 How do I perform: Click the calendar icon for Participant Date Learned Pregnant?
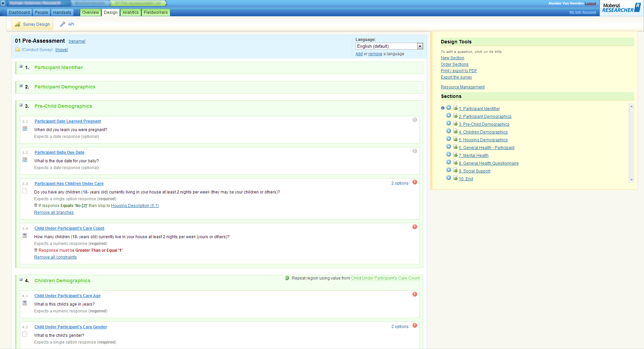coord(25,128)
